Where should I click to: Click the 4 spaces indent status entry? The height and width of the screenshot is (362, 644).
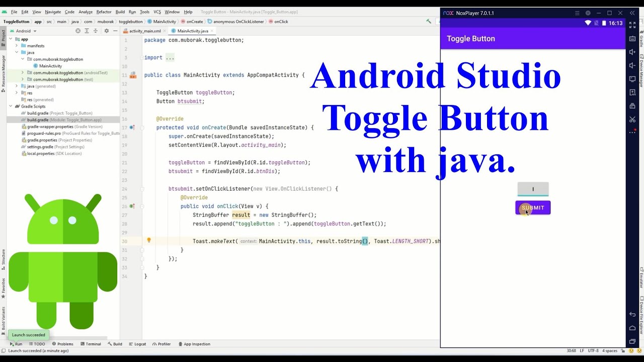coord(610,351)
